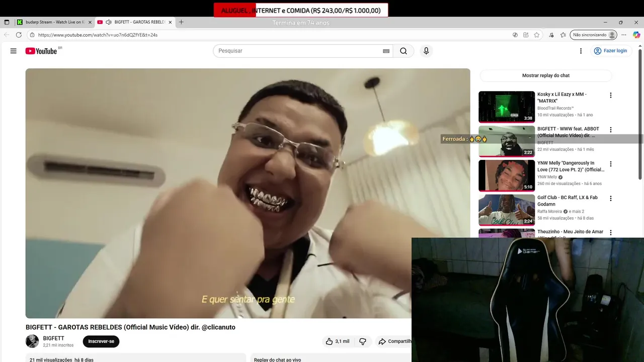Reload the page with the refresh icon

pyautogui.click(x=19, y=35)
